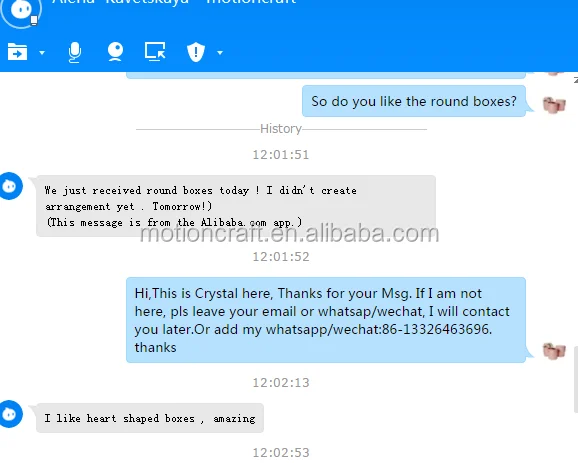Image resolution: width=578 pixels, height=463 pixels.
Task: Click the contact name in the header
Action: click(x=174, y=2)
